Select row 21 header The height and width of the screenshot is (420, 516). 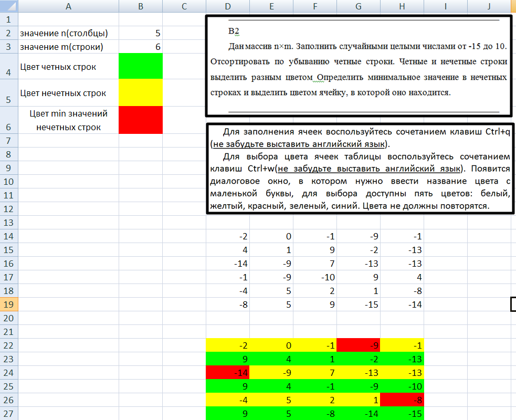click(x=9, y=332)
